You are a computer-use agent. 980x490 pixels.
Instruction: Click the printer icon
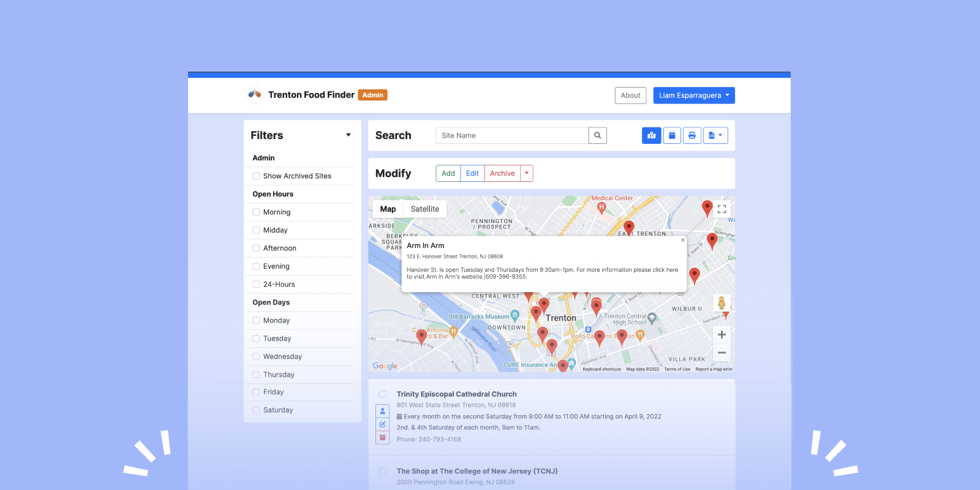[692, 135]
